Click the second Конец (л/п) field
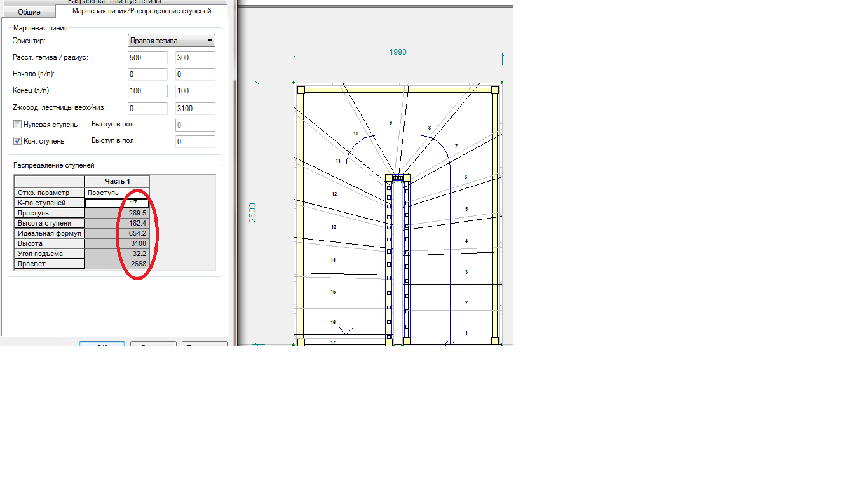This screenshot has height=488, width=868. click(195, 91)
